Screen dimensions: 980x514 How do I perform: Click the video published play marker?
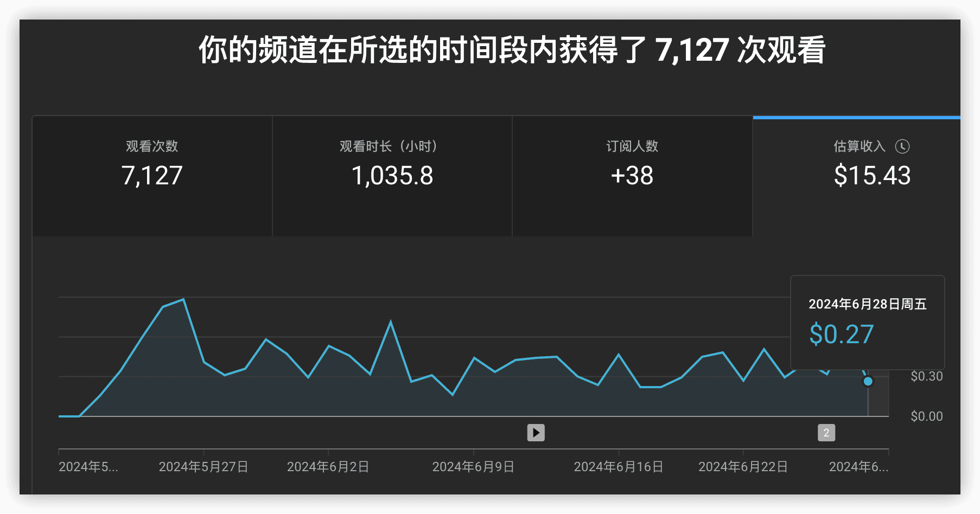pos(536,433)
